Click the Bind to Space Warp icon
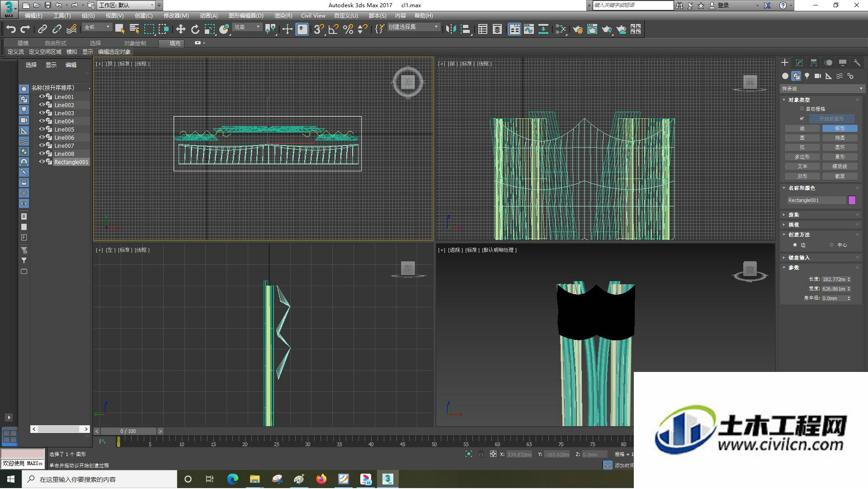This screenshot has height=489, width=868. click(x=71, y=29)
